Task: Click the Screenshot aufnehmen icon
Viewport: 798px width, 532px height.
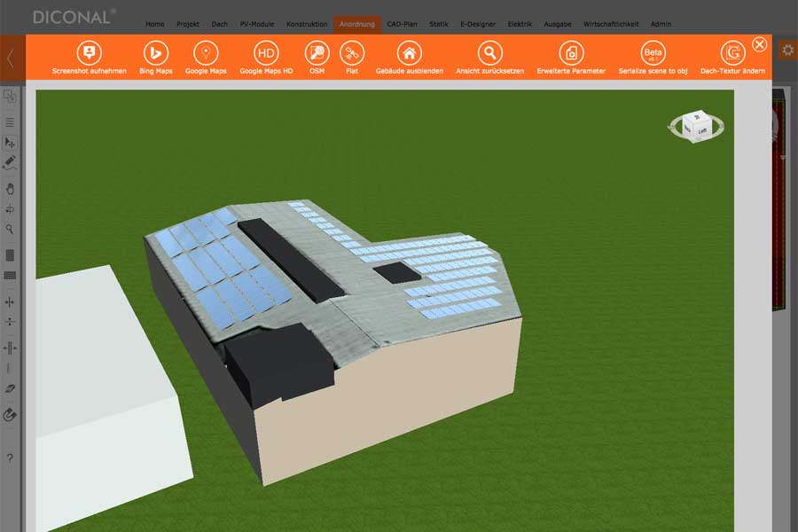Action: [x=90, y=52]
